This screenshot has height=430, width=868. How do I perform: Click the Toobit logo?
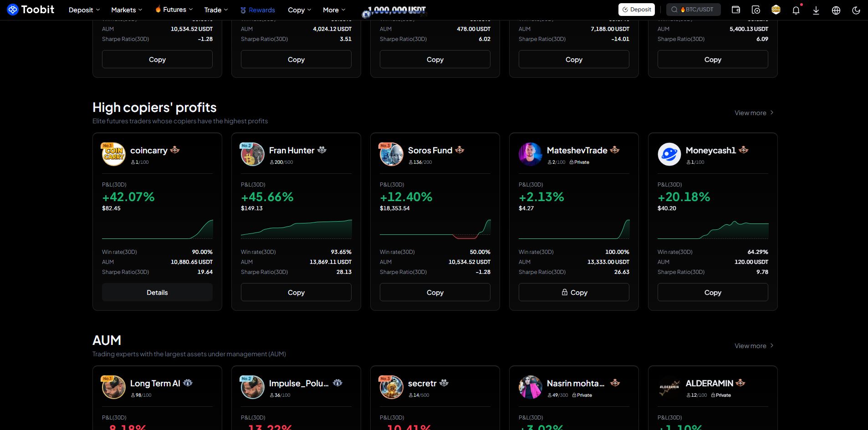click(x=31, y=10)
